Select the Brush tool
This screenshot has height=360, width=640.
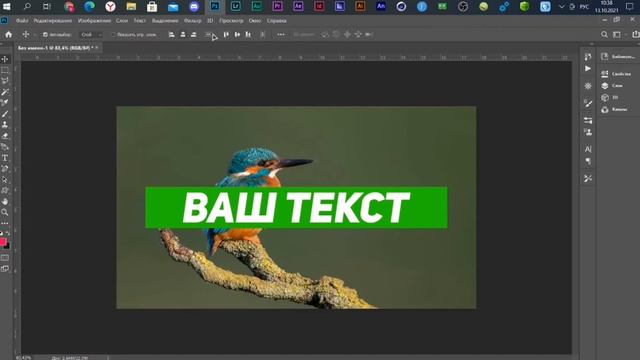click(x=5, y=114)
